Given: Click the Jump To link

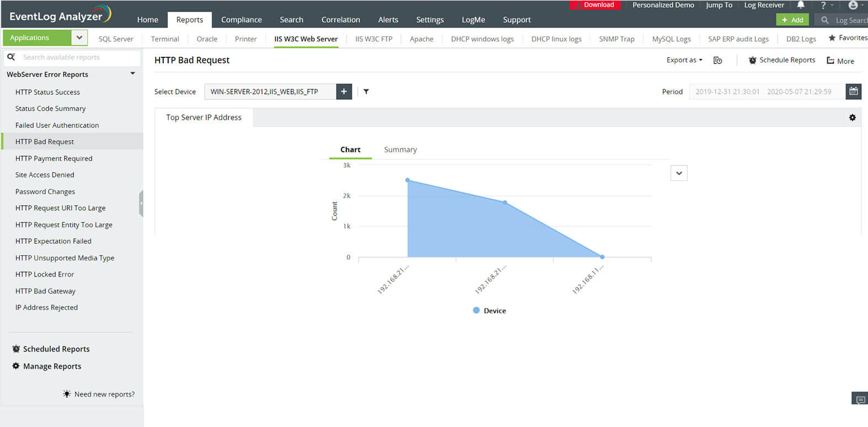Looking at the screenshot, I should [719, 5].
